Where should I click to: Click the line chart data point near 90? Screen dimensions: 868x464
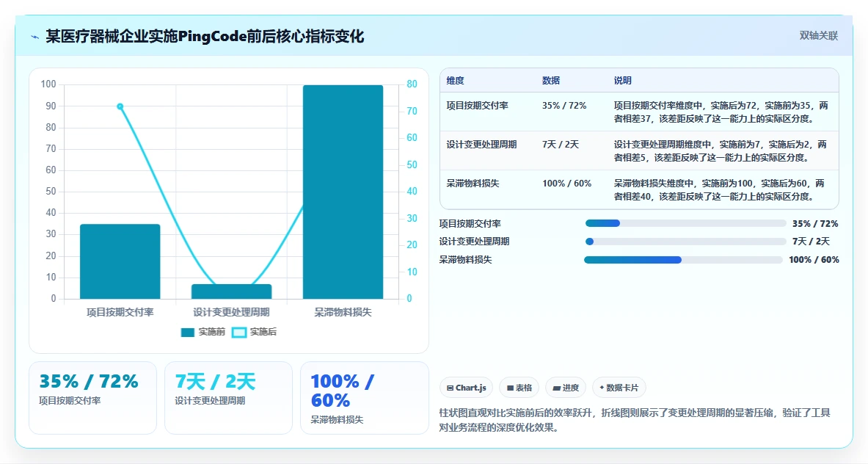[x=120, y=106]
